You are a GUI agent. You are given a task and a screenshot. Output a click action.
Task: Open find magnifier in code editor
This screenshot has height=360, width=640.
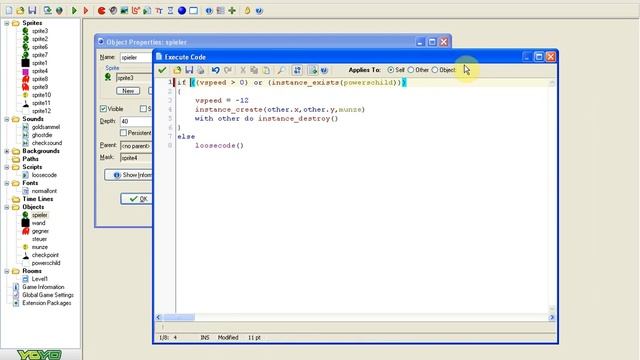(x=281, y=70)
